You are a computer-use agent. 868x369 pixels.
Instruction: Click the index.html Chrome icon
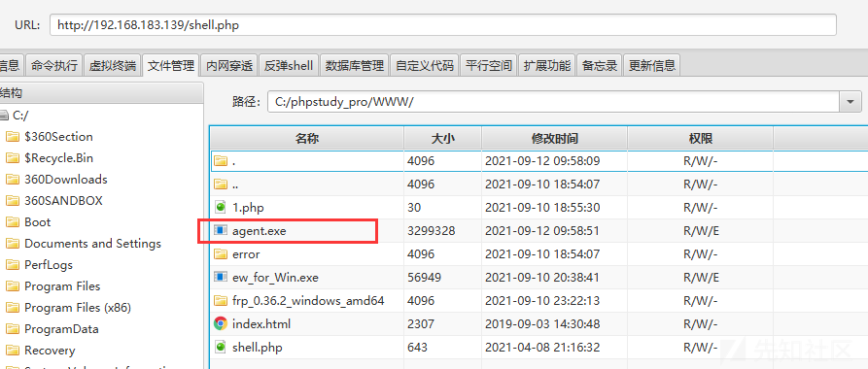coord(221,323)
